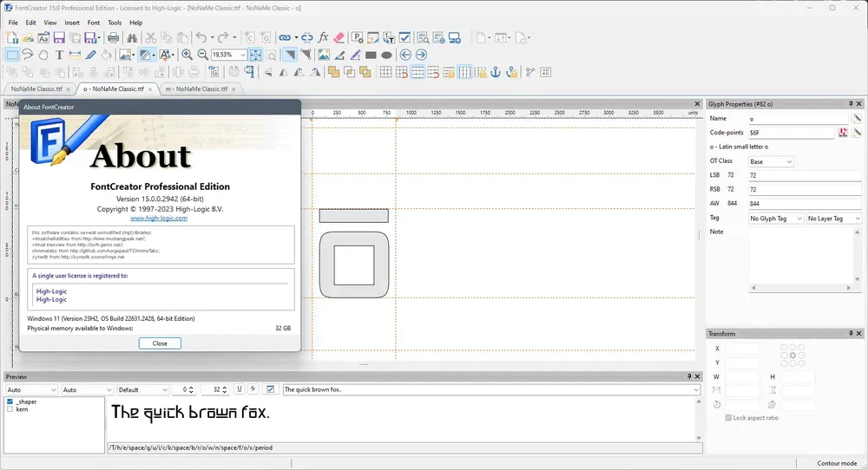Switch to m - NoNaMe Classic.ttf tab
Image resolution: width=868 pixels, height=470 pixels.
tap(196, 88)
